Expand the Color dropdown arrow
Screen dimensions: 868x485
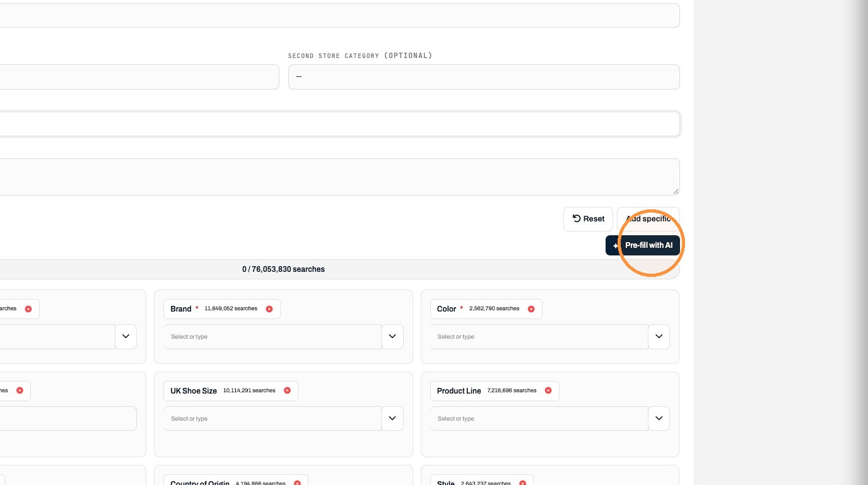pyautogui.click(x=659, y=337)
